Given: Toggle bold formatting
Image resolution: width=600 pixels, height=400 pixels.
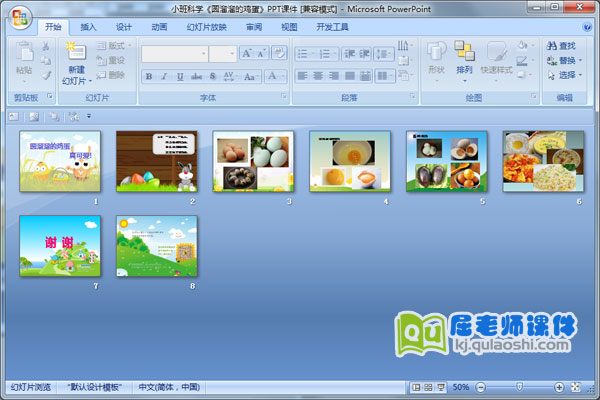Looking at the screenshot, I should click(149, 77).
